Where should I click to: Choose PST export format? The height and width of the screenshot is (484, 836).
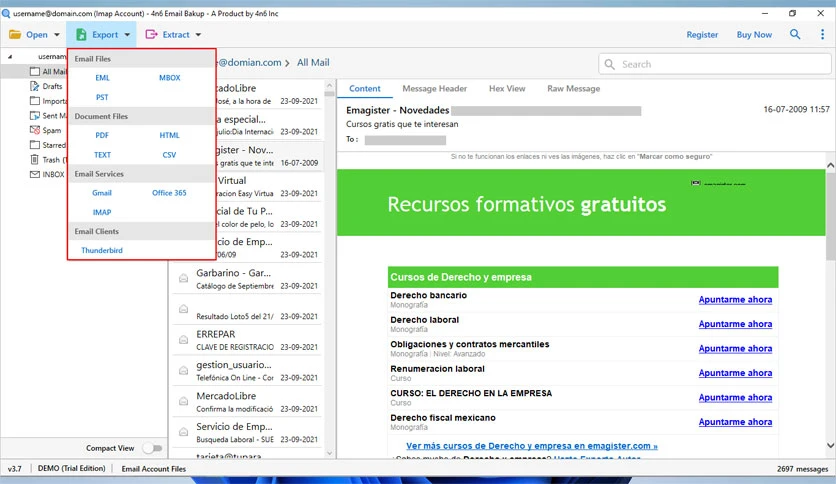pyautogui.click(x=102, y=98)
